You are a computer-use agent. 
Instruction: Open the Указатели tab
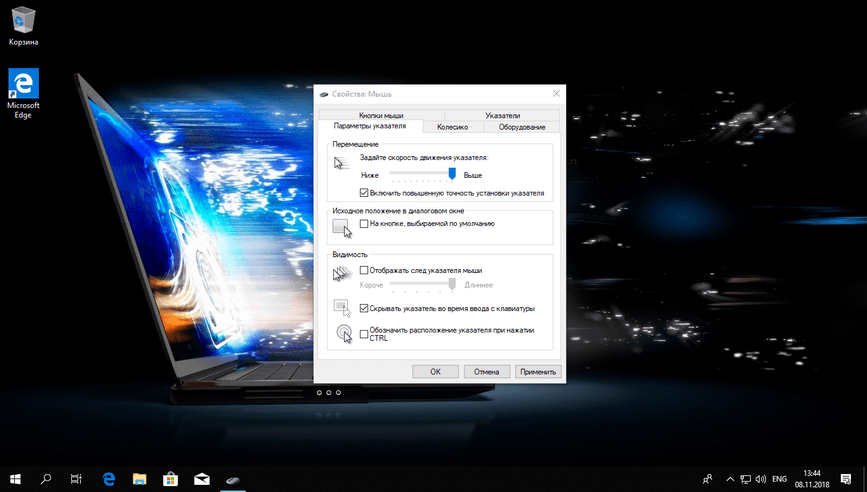502,116
